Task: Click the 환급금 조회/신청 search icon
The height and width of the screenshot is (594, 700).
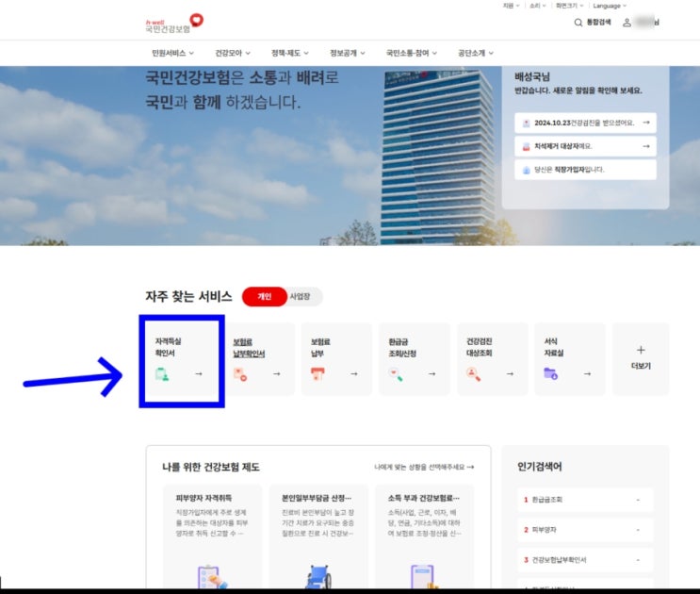Action: [396, 374]
